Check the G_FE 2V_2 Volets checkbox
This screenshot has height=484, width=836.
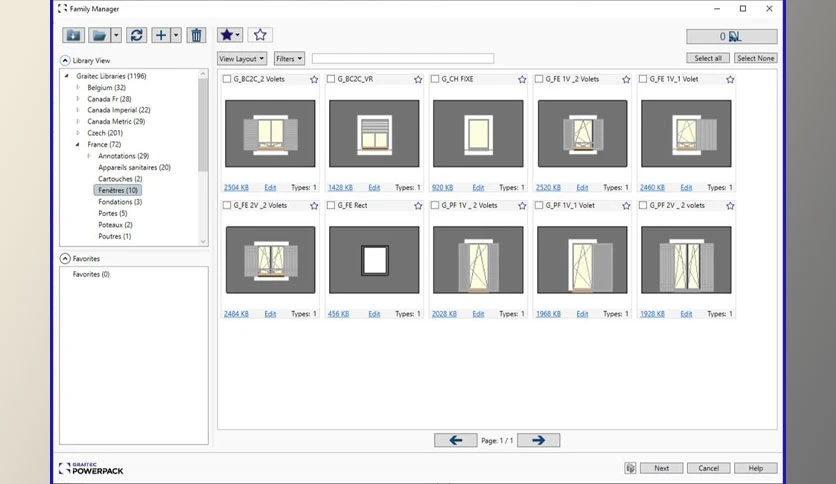click(227, 205)
